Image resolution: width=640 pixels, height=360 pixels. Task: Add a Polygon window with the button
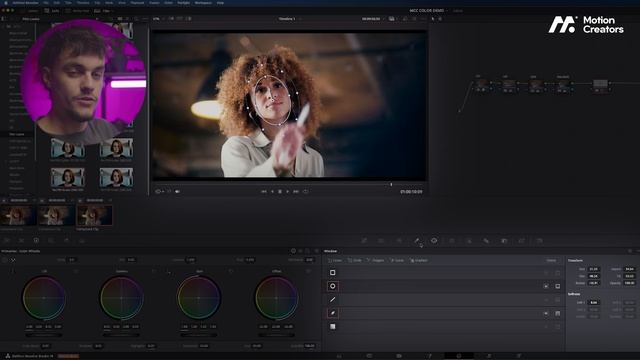[376, 260]
